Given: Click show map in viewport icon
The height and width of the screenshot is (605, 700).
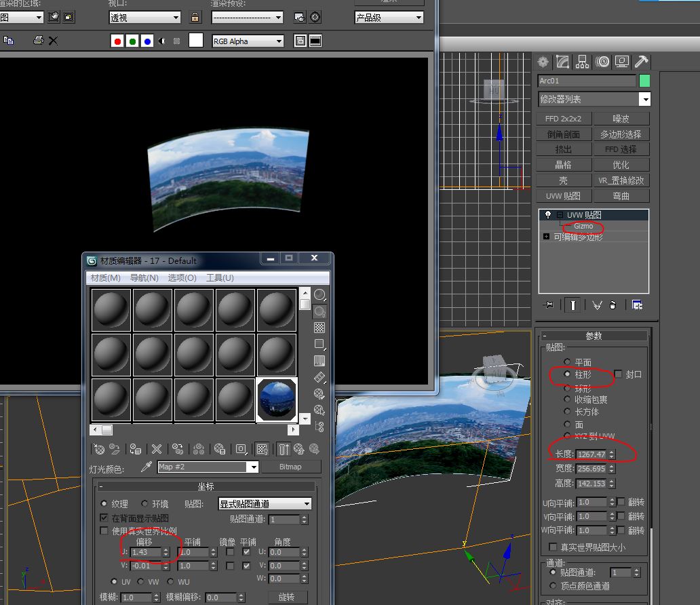Looking at the screenshot, I should (x=262, y=449).
